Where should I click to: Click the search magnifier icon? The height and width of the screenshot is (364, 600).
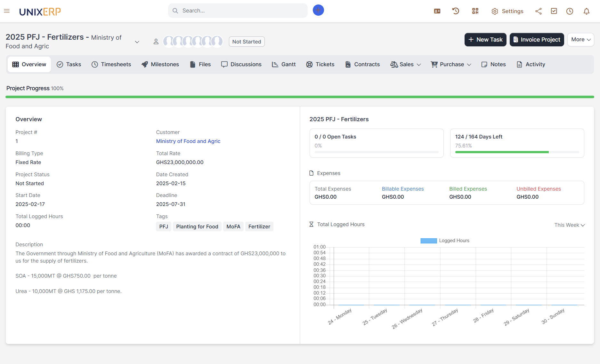tap(175, 11)
